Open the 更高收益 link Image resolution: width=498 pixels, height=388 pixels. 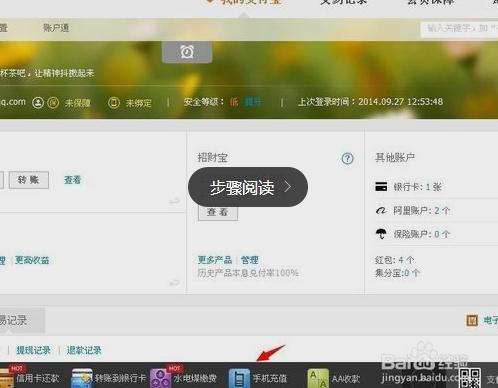click(32, 260)
